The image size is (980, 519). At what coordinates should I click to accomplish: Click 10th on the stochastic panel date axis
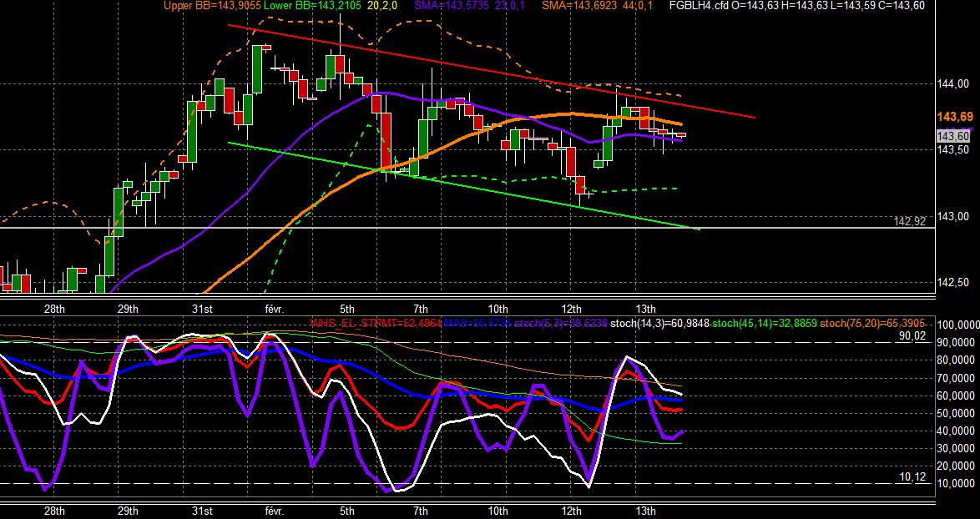point(498,511)
